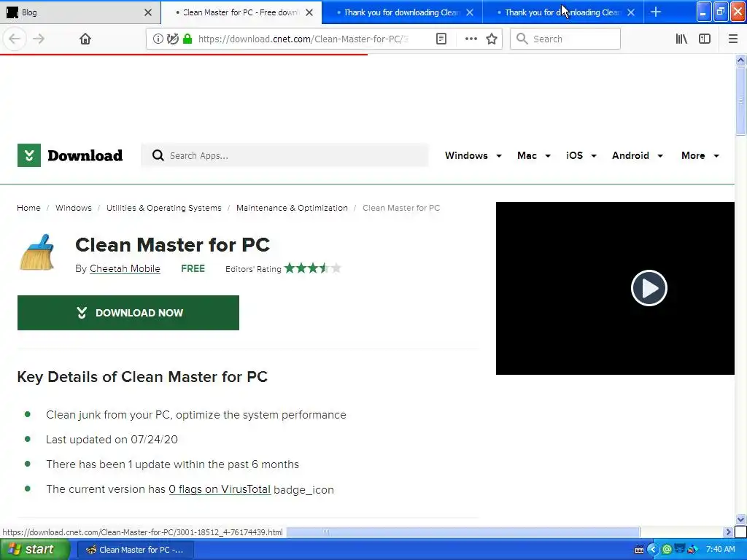View the green padlock connection details

pyautogui.click(x=187, y=39)
